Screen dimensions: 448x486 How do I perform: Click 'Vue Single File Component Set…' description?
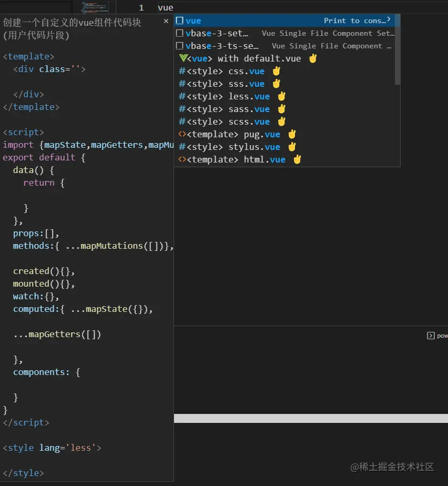click(x=328, y=34)
